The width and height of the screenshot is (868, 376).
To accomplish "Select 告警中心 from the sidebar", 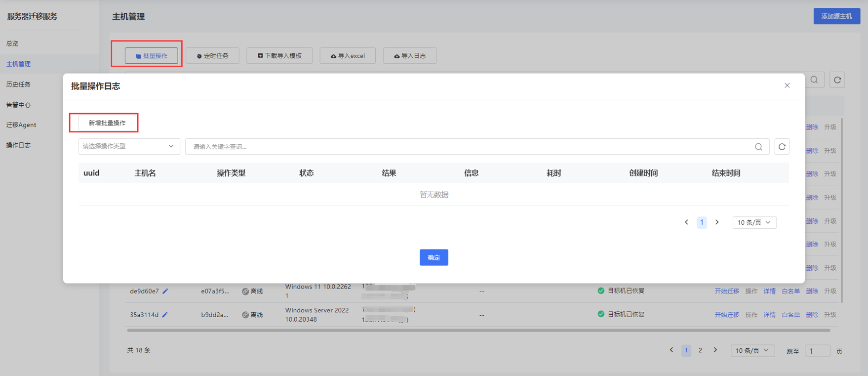I will [18, 105].
